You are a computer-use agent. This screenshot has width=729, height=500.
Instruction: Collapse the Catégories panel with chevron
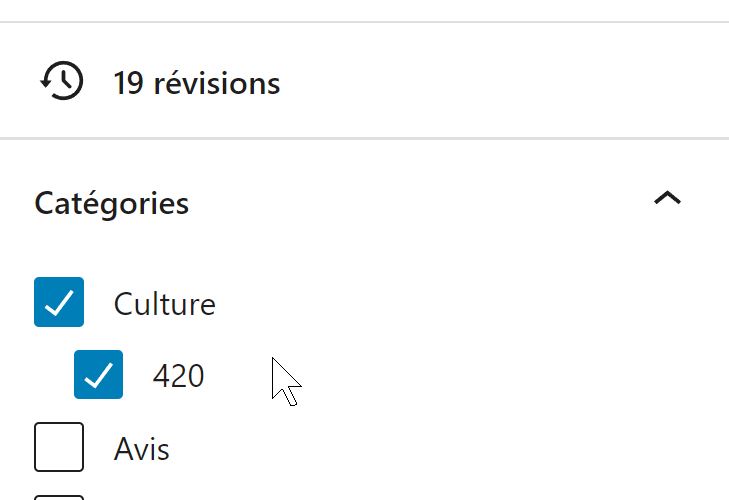click(x=667, y=198)
